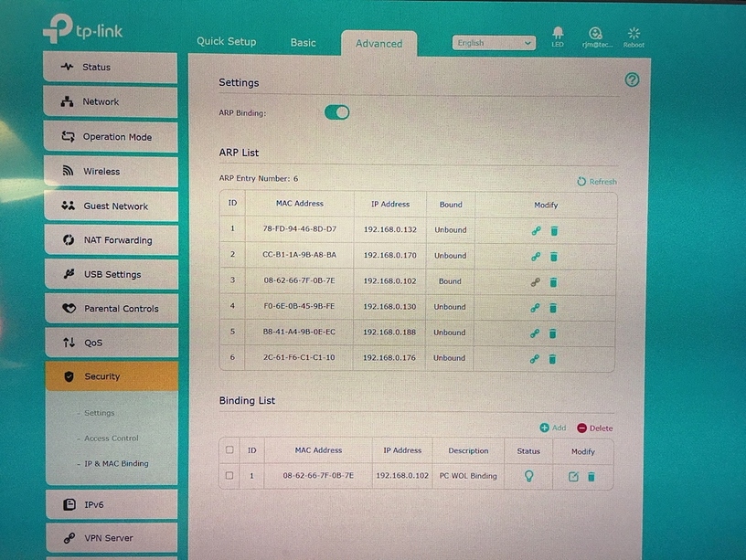The width and height of the screenshot is (746, 560).
Task: Click the Reboot icon
Action: click(x=634, y=37)
